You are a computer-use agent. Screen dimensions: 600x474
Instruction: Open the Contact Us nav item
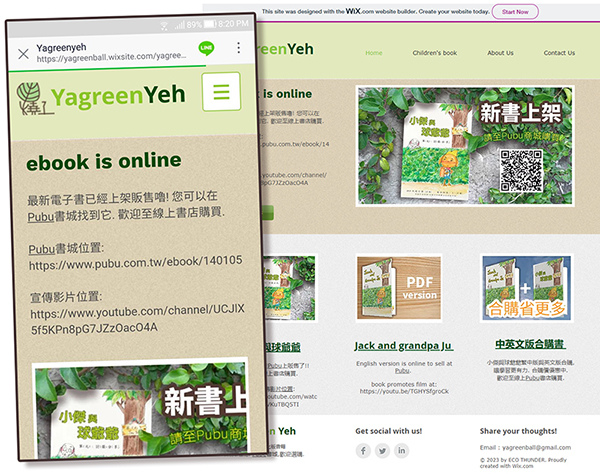[559, 53]
